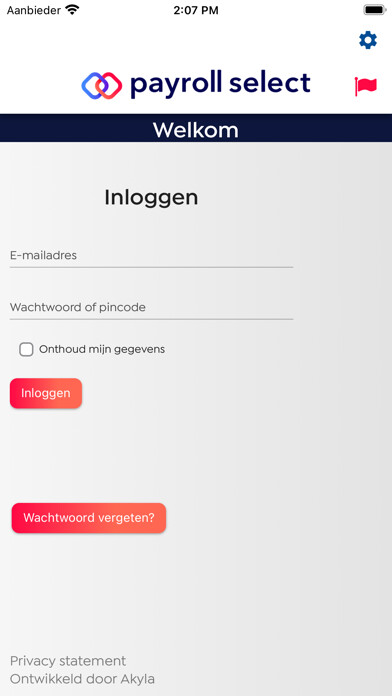The height and width of the screenshot is (696, 392).
Task: Tap the Aanbieder carrier label
Action: click(33, 10)
